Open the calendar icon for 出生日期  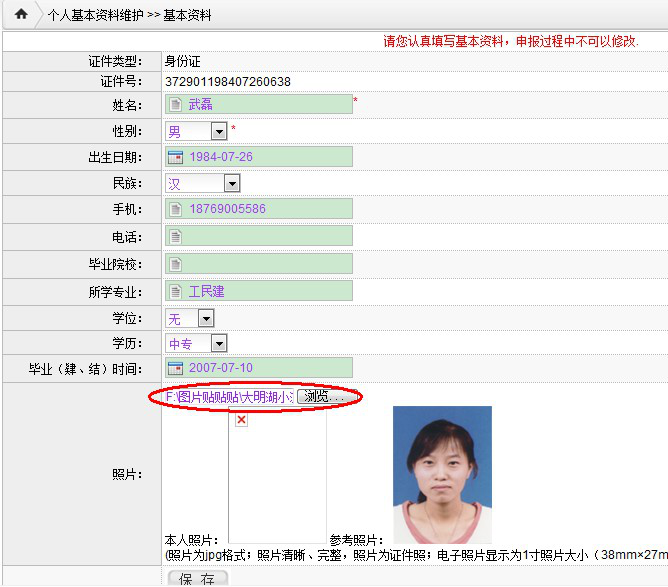click(176, 157)
